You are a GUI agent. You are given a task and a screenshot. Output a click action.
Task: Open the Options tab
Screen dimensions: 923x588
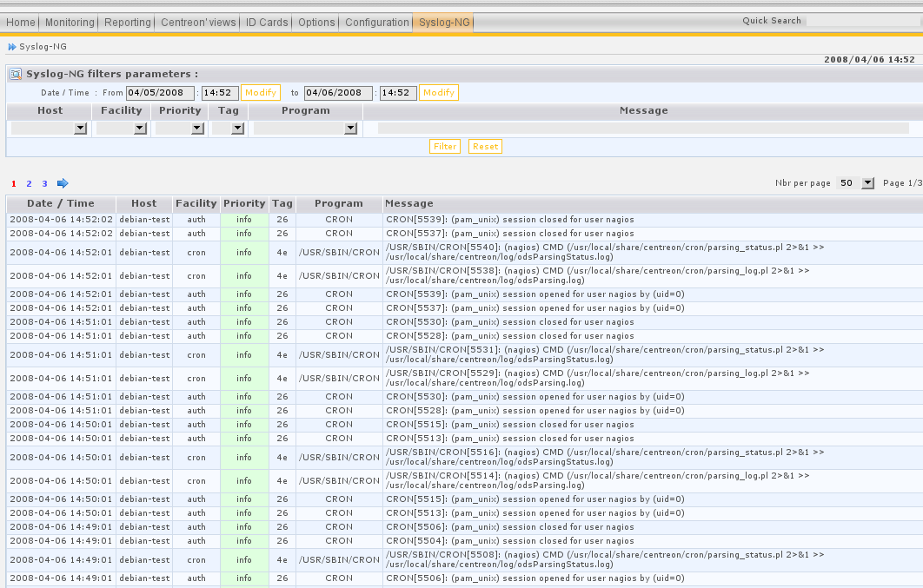tap(316, 23)
